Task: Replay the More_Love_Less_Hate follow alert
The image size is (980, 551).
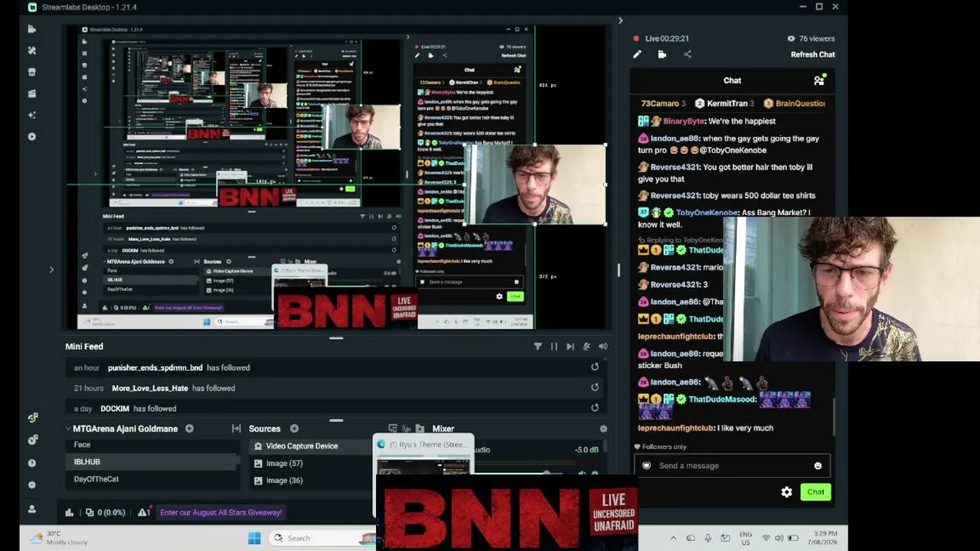Action: [x=594, y=387]
